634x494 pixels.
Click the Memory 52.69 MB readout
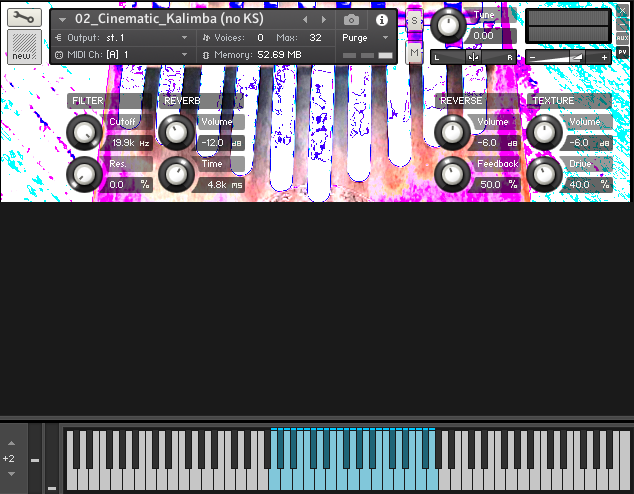279,55
